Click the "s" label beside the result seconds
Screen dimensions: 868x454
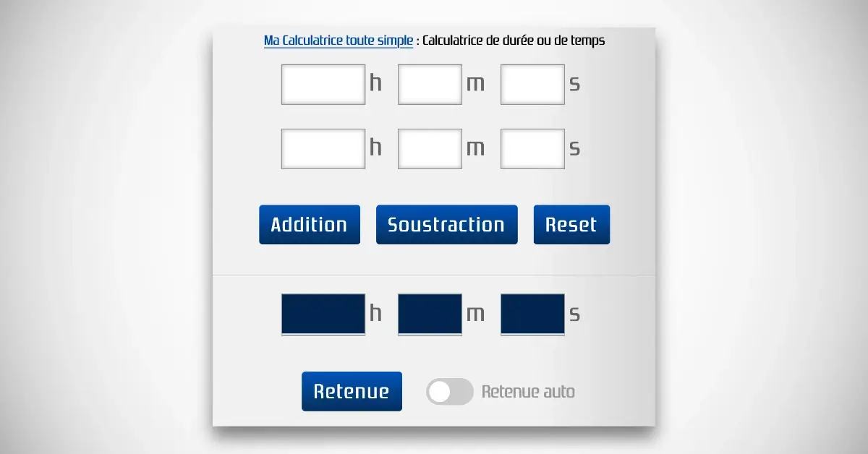(x=575, y=314)
